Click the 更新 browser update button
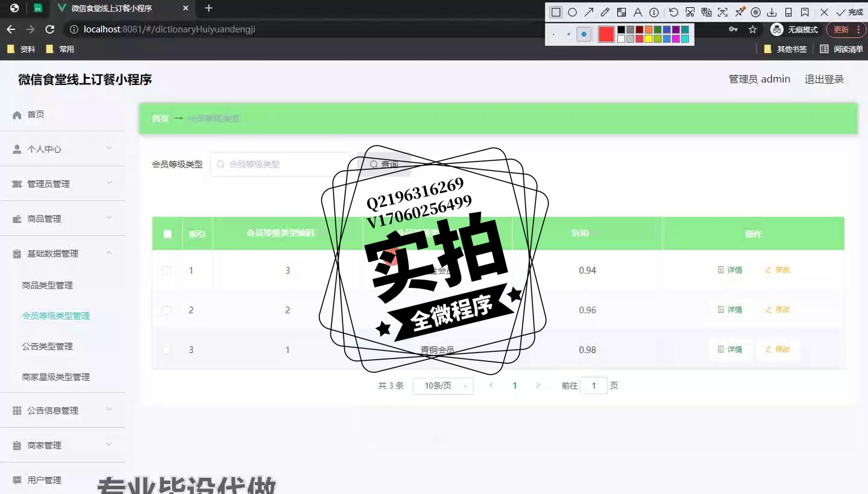868x494 pixels. [841, 30]
